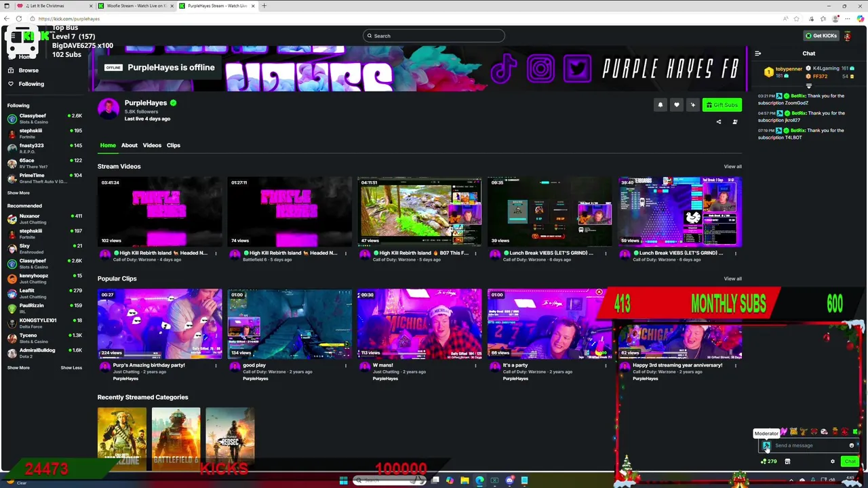Open a new browser tab
Viewport: 868px width, 488px height.
tap(264, 6)
